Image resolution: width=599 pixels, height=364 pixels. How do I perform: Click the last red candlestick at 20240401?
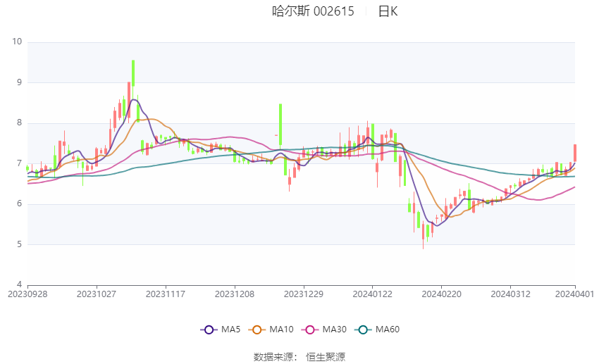[x=575, y=153]
